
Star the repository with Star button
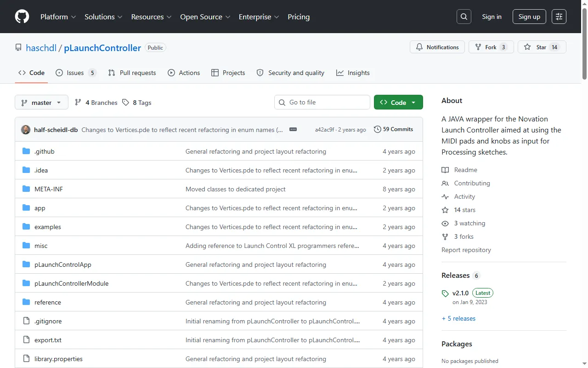tap(542, 47)
